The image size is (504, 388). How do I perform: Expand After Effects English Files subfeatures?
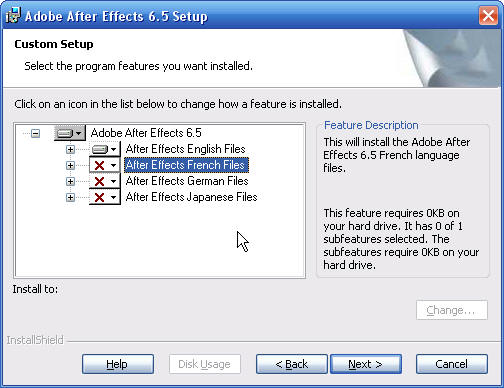pyautogui.click(x=70, y=149)
